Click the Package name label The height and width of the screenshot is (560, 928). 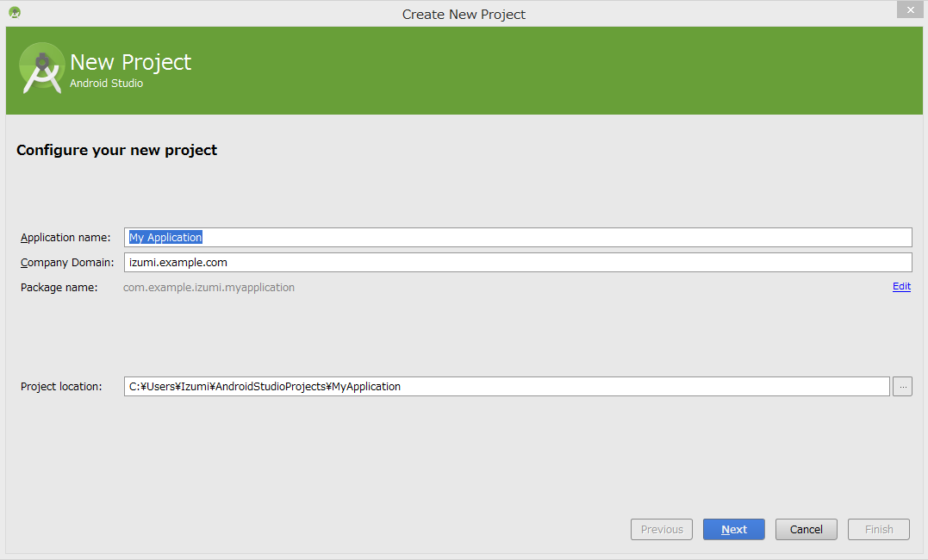[x=59, y=287]
